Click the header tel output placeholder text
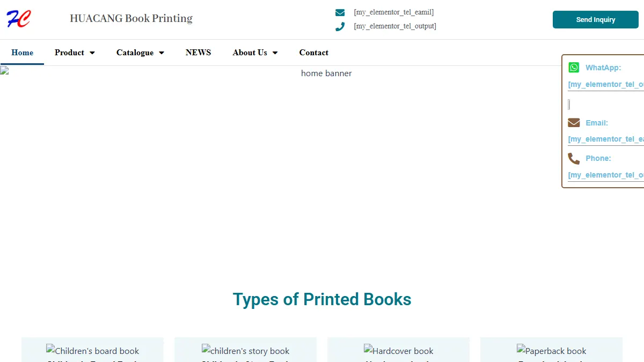644x362 pixels. 395,26
